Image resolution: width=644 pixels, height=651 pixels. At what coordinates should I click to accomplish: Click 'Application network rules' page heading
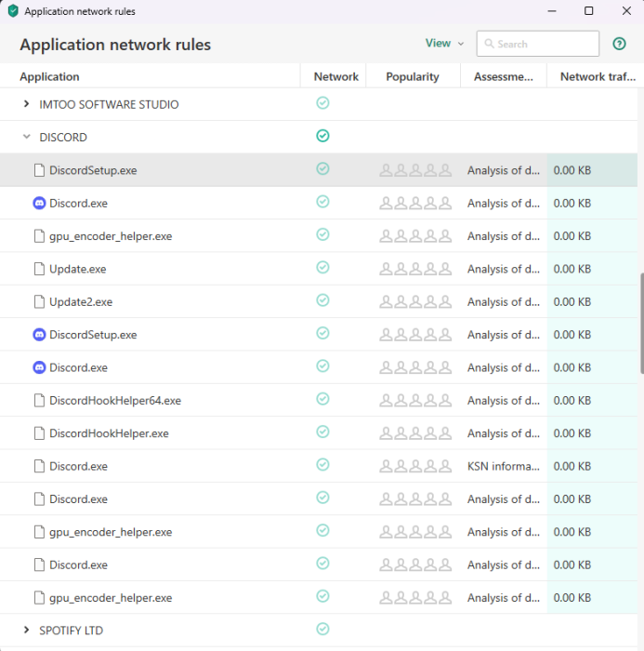pyautogui.click(x=115, y=45)
